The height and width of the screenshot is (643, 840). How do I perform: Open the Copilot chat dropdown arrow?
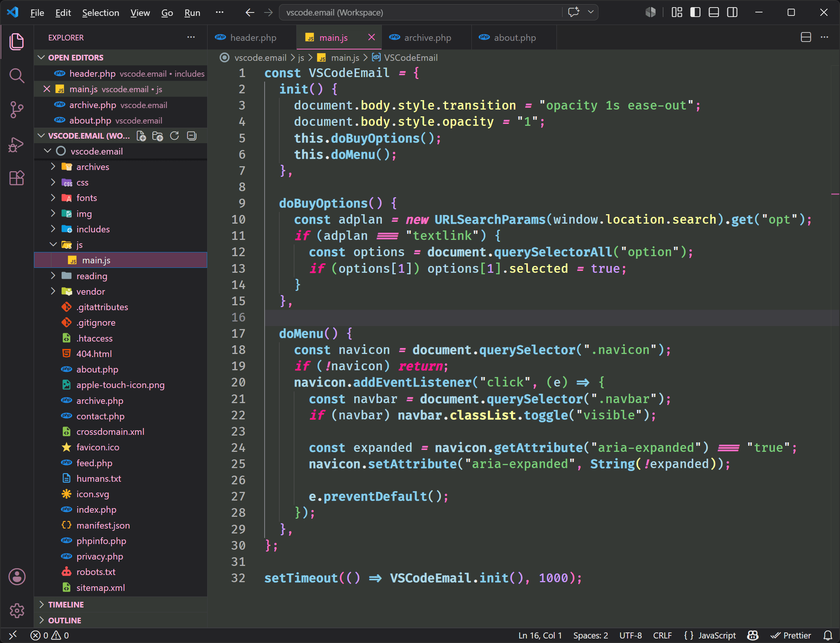pos(590,12)
